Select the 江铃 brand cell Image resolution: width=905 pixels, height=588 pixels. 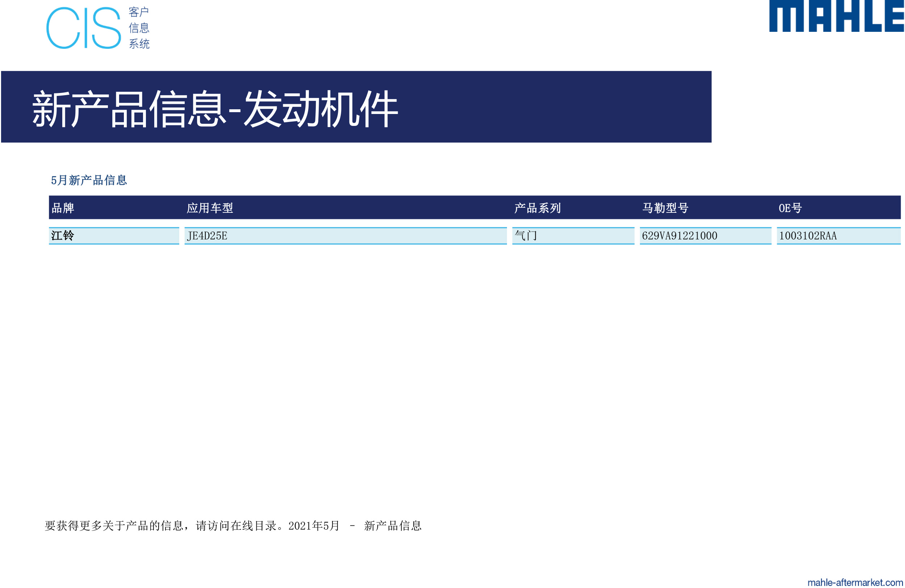point(114,236)
